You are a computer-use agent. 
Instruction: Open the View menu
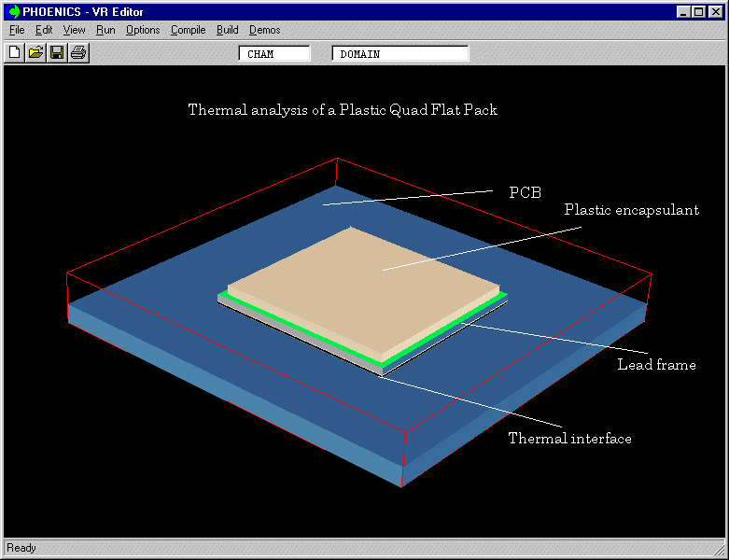click(x=74, y=30)
